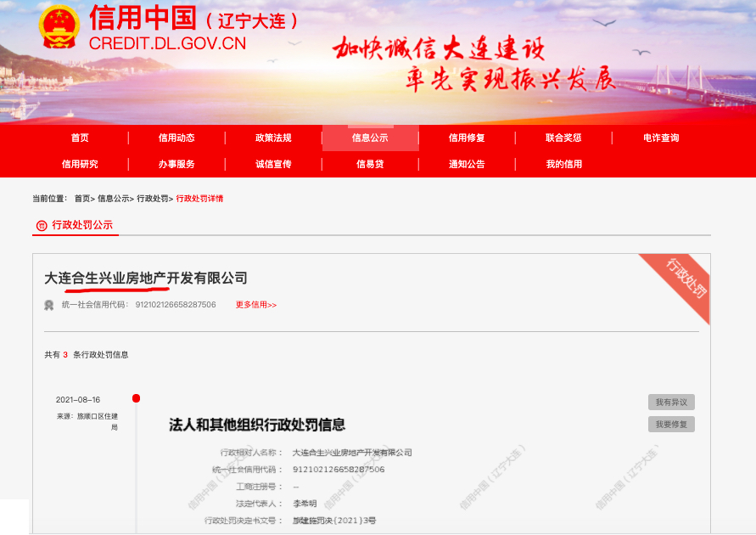Screen dimensions: 756x535
Task: Open the 信用动态 menu item
Action: pyautogui.click(x=176, y=138)
